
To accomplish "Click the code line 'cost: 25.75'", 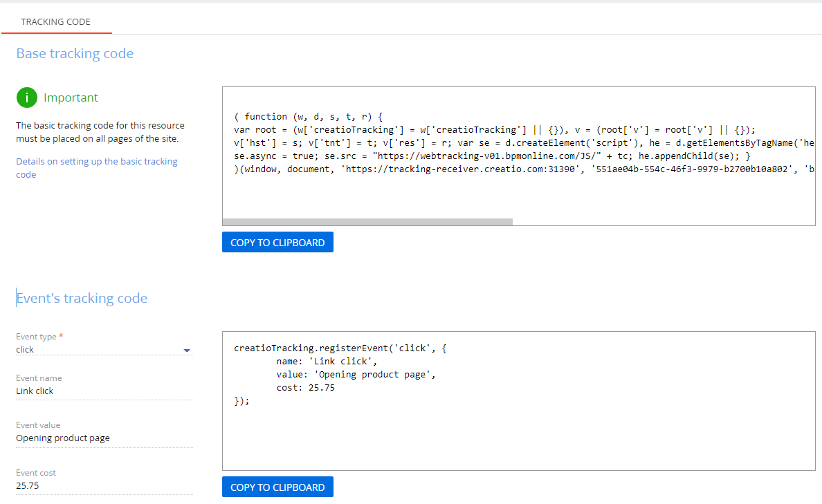I will point(306,388).
